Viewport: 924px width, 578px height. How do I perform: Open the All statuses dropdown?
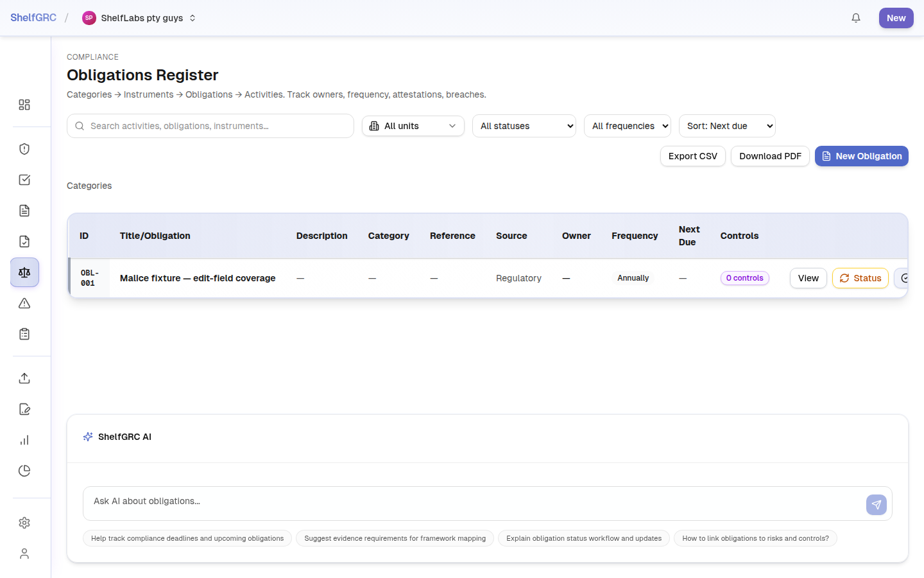524,126
